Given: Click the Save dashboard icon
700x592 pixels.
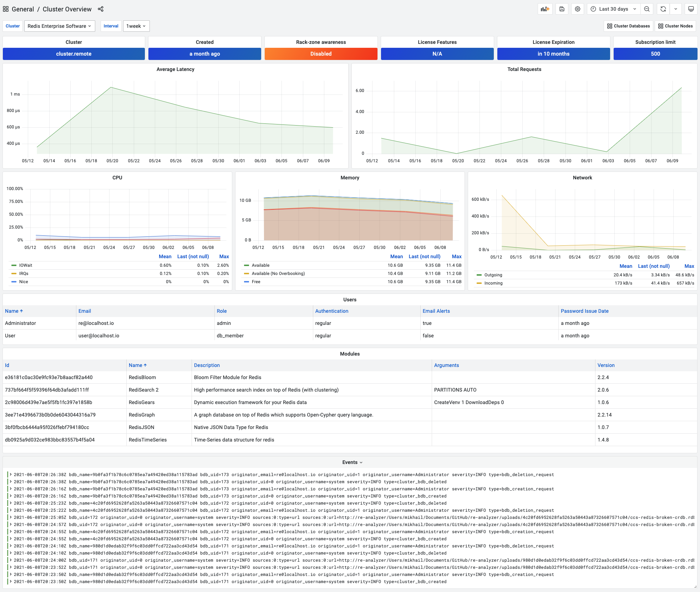Looking at the screenshot, I should (x=562, y=9).
